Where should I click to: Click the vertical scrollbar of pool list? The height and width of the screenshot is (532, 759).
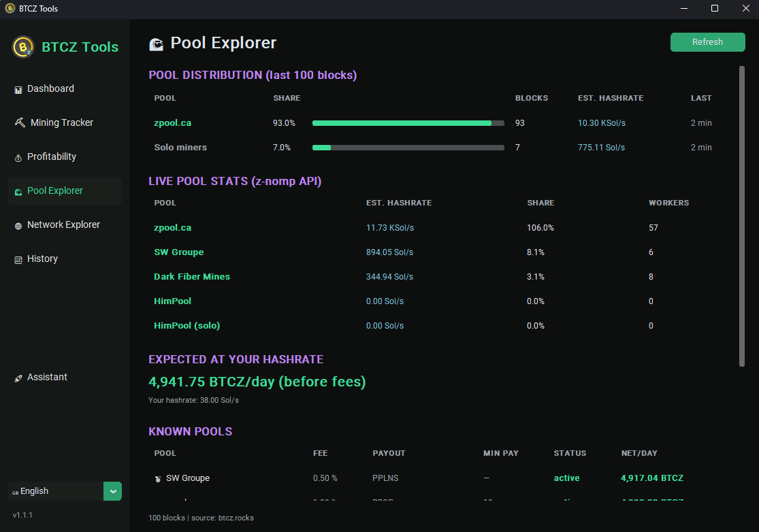[741, 216]
